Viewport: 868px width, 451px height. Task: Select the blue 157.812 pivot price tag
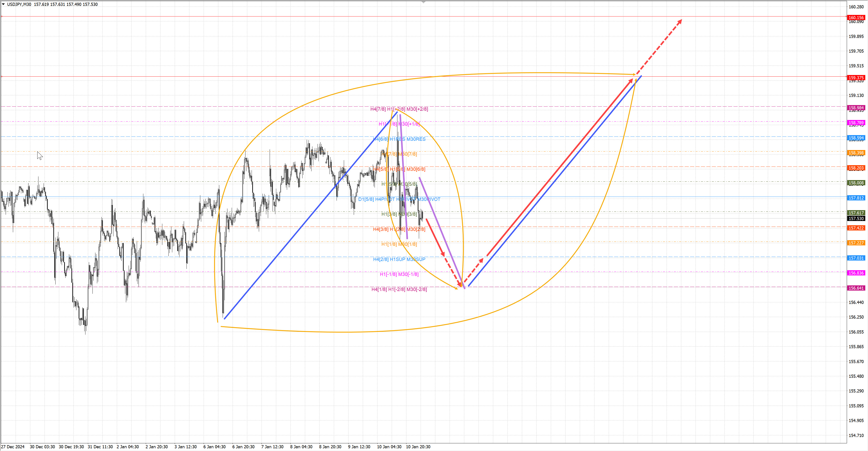(856, 198)
